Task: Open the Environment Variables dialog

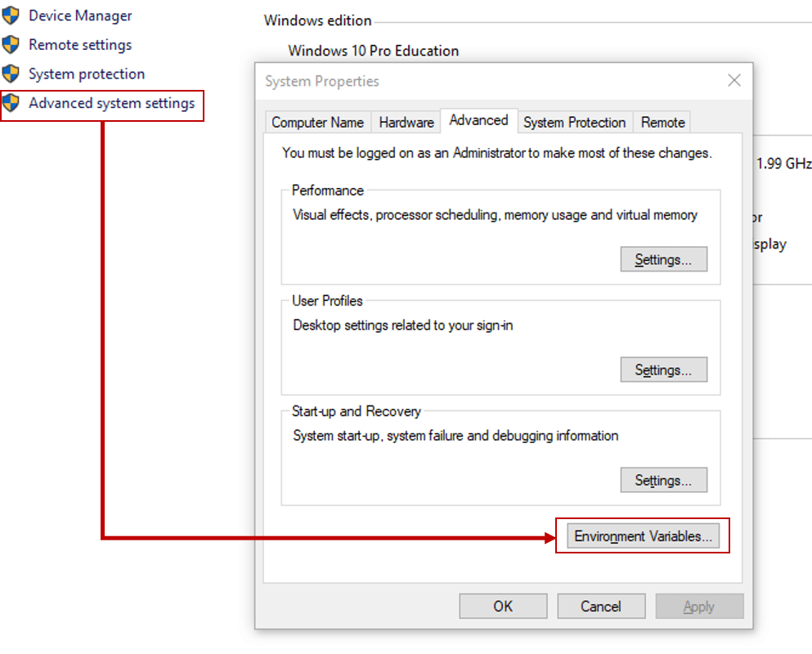Action: coord(642,535)
